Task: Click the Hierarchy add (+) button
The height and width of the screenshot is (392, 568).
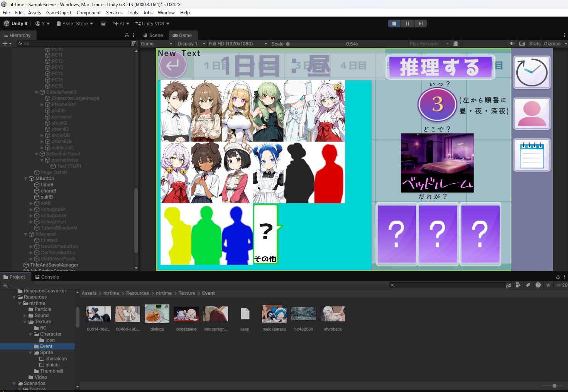Action: click(x=7, y=44)
